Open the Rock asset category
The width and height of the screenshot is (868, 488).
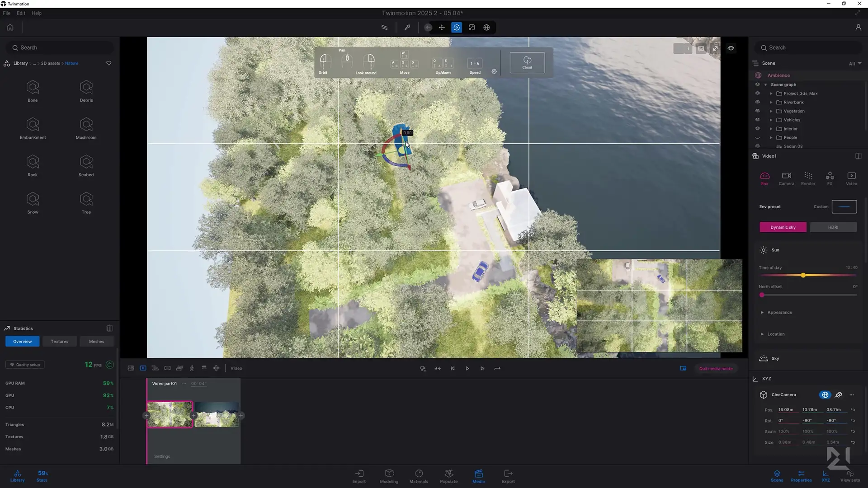point(33,165)
